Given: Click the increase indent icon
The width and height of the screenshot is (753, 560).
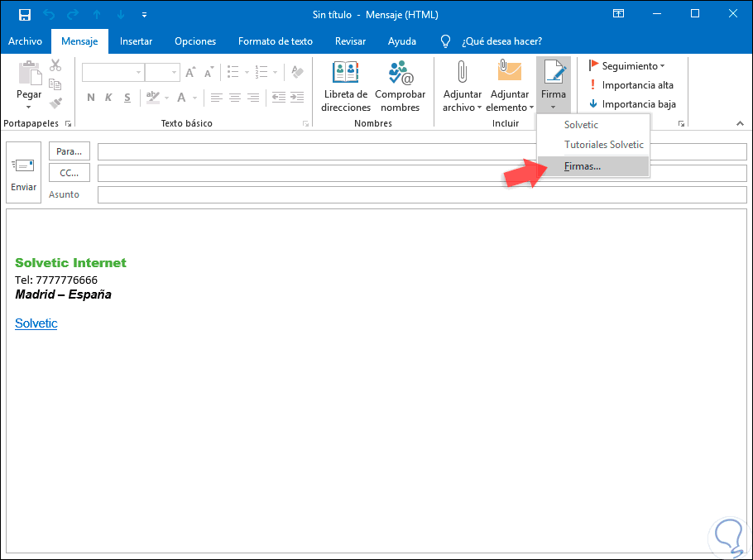Looking at the screenshot, I should coord(296,98).
